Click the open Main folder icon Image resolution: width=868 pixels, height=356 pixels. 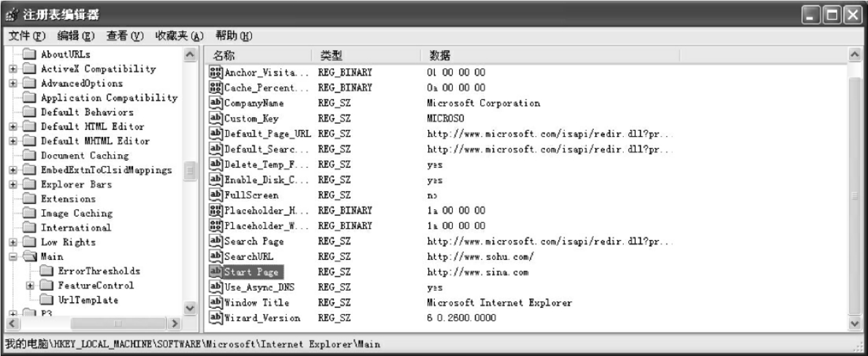pyautogui.click(x=29, y=257)
